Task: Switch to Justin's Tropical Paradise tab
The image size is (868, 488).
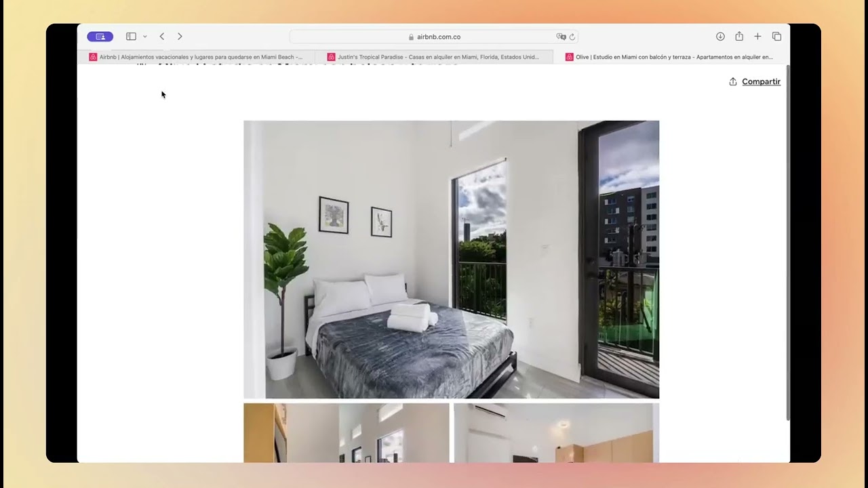Action: tap(434, 57)
